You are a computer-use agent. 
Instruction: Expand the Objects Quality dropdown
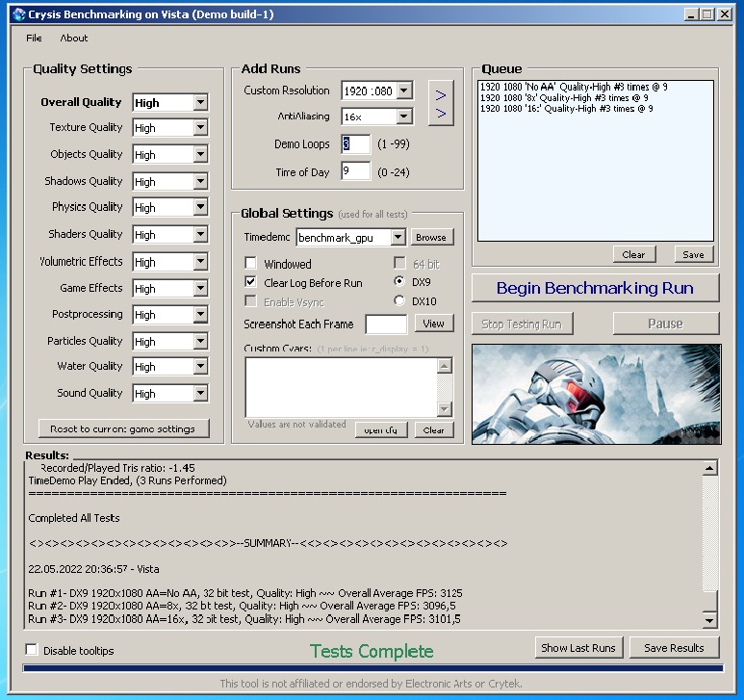(201, 154)
